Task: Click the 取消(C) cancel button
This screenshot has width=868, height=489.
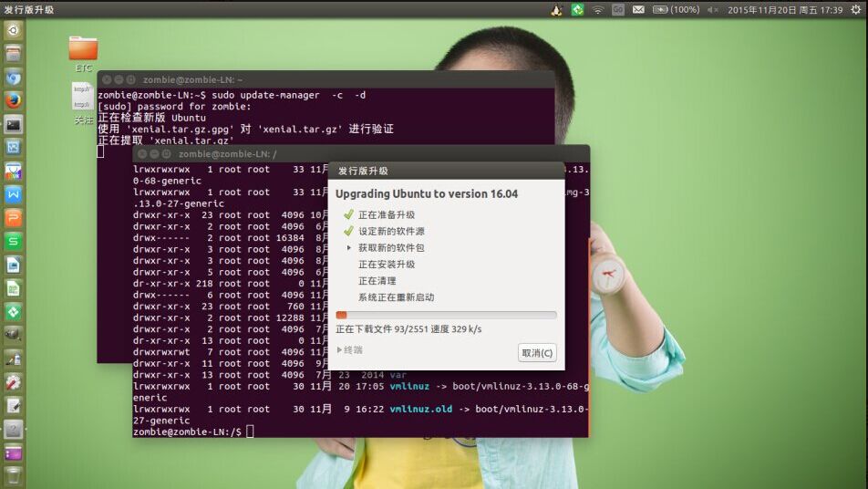Action: point(536,353)
